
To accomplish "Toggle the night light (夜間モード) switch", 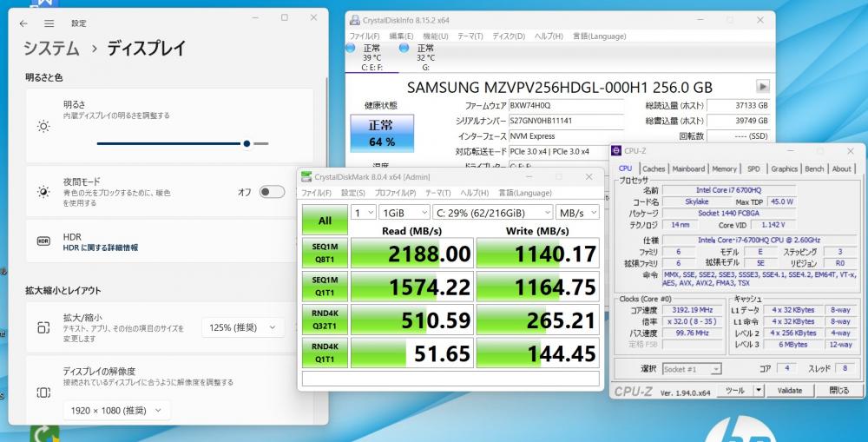I will (x=273, y=192).
